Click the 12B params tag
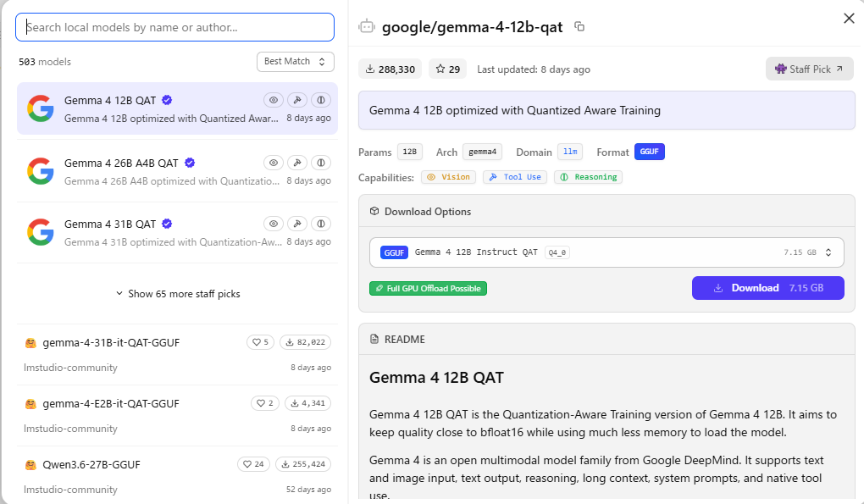Screen dimensions: 864x504 409,152
